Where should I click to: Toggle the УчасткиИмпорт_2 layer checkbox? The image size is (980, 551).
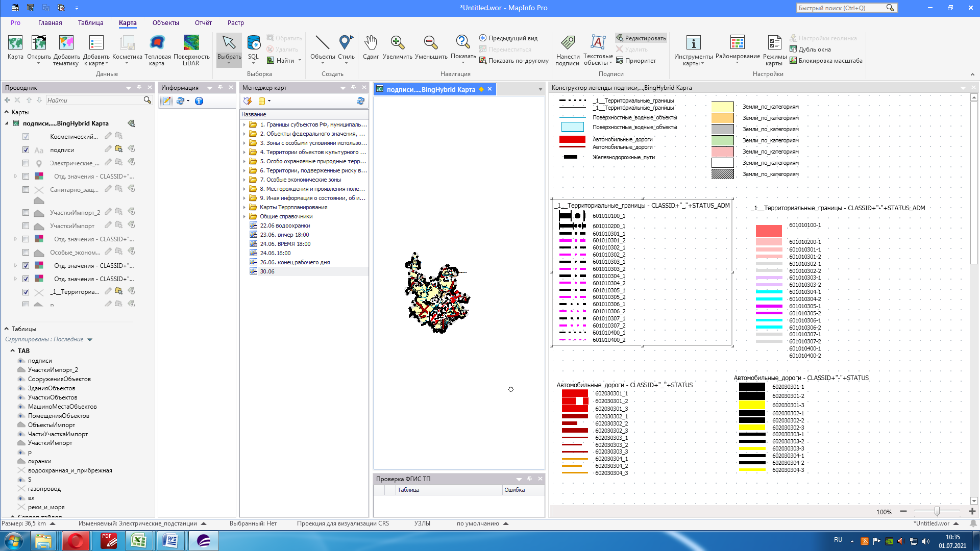(26, 213)
